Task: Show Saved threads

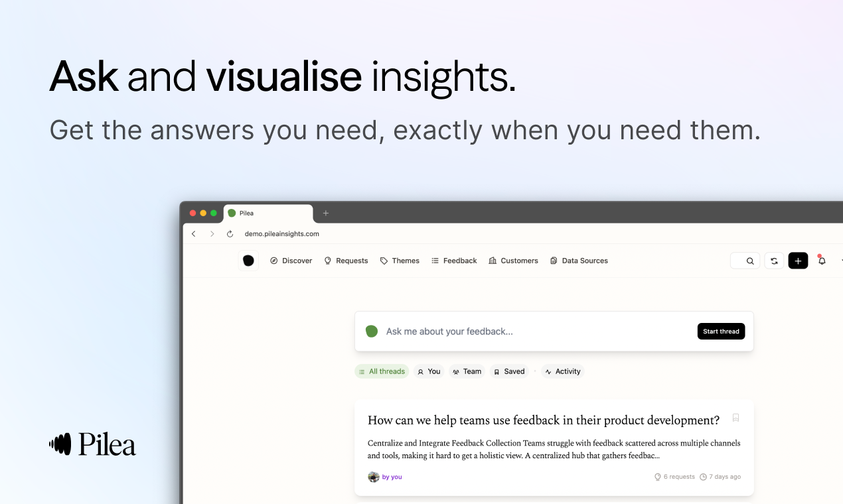Action: click(508, 371)
